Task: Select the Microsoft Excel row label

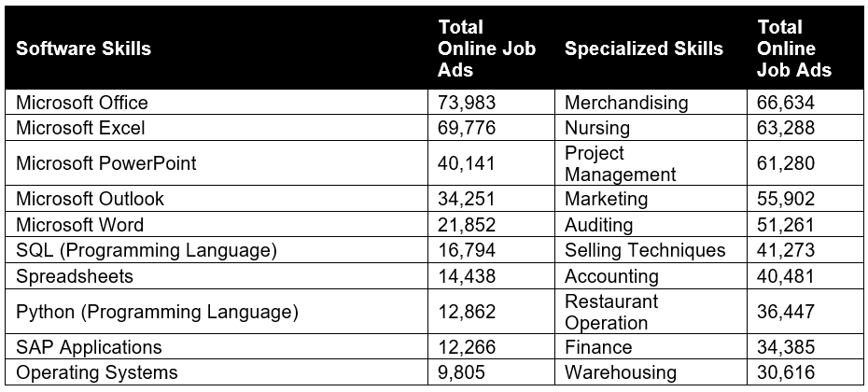Action: pos(80,128)
